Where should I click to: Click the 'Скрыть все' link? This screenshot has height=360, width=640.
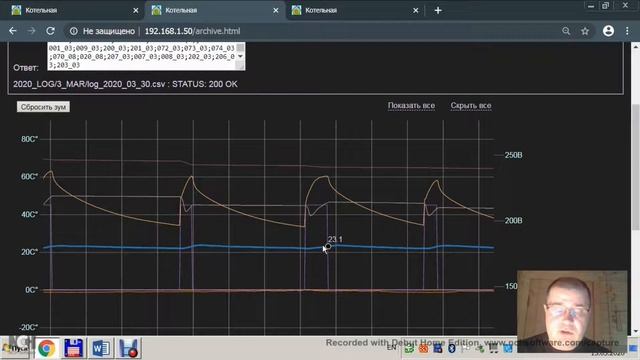(471, 106)
